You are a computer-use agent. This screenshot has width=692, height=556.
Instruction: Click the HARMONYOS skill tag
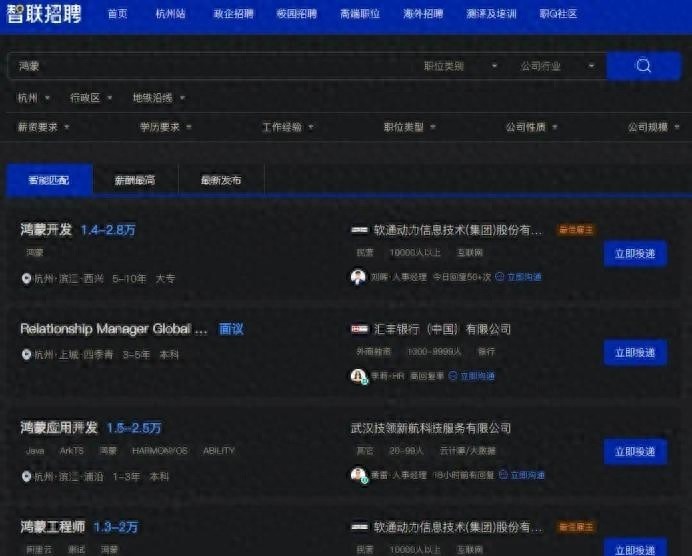coord(160,451)
